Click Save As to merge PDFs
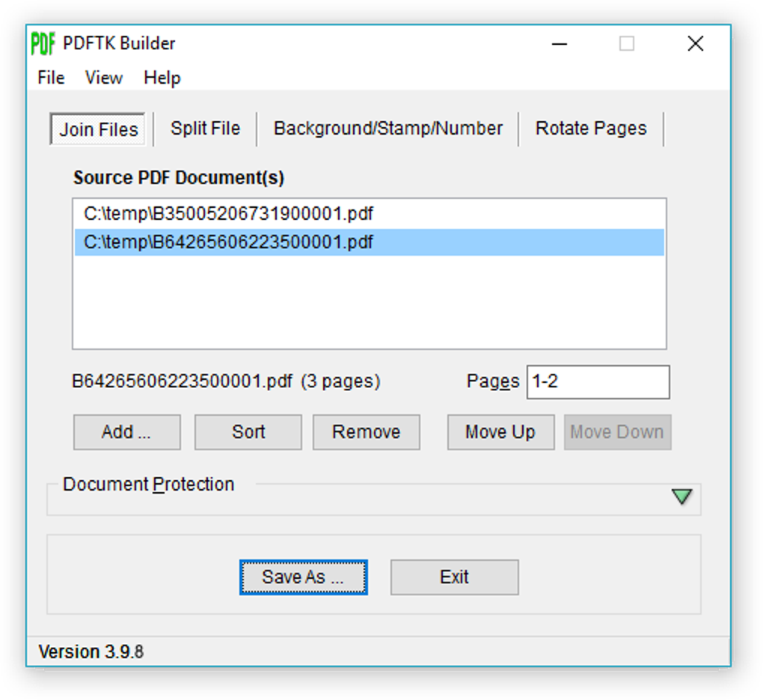Screen dimensions: 763x700 [x=302, y=577]
